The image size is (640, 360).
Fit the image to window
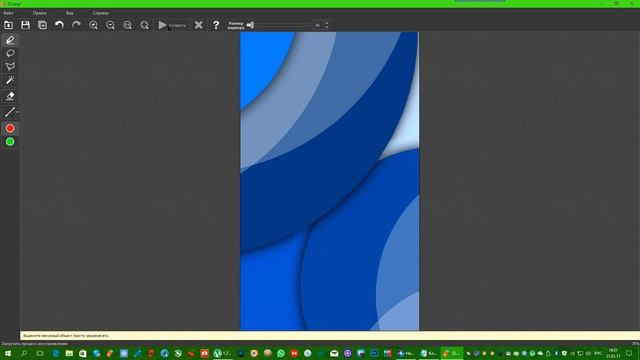144,25
